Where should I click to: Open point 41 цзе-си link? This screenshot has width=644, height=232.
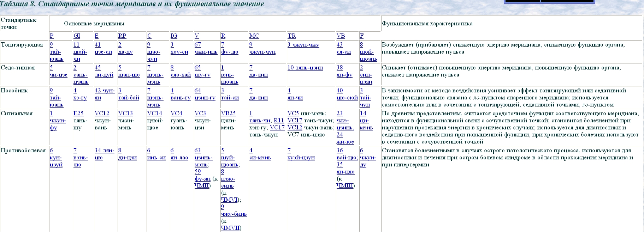pyautogui.click(x=103, y=48)
